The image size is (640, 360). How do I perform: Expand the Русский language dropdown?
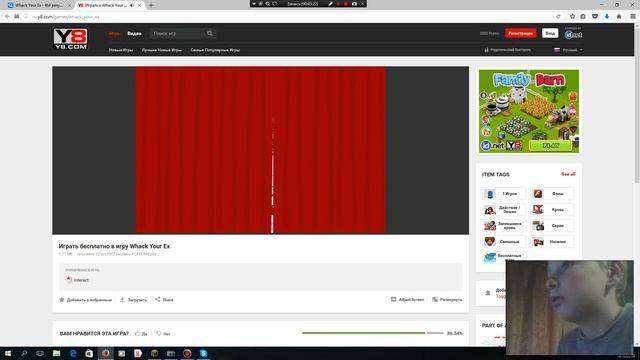[568, 50]
